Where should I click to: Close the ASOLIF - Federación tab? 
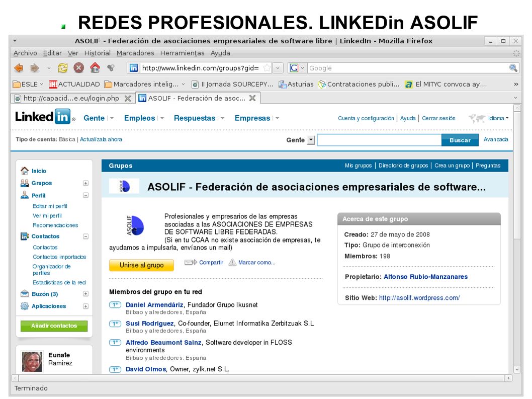(x=252, y=98)
